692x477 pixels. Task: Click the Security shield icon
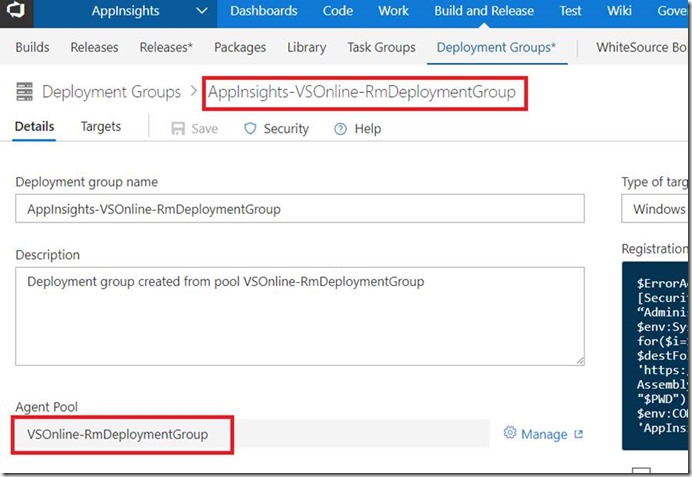tap(250, 128)
